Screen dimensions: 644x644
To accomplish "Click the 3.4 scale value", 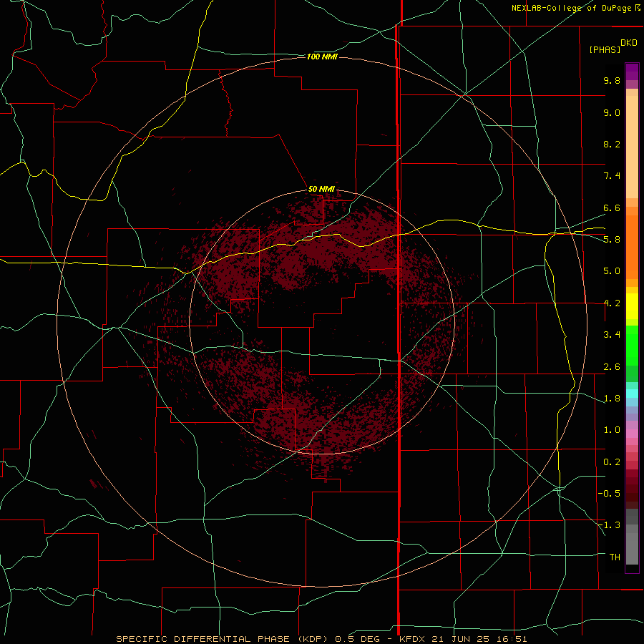I will tap(612, 335).
